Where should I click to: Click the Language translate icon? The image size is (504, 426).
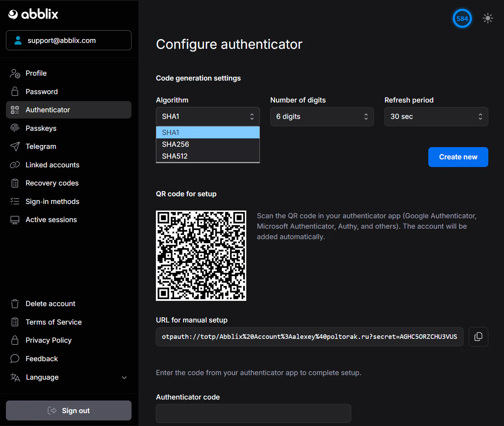tap(15, 377)
